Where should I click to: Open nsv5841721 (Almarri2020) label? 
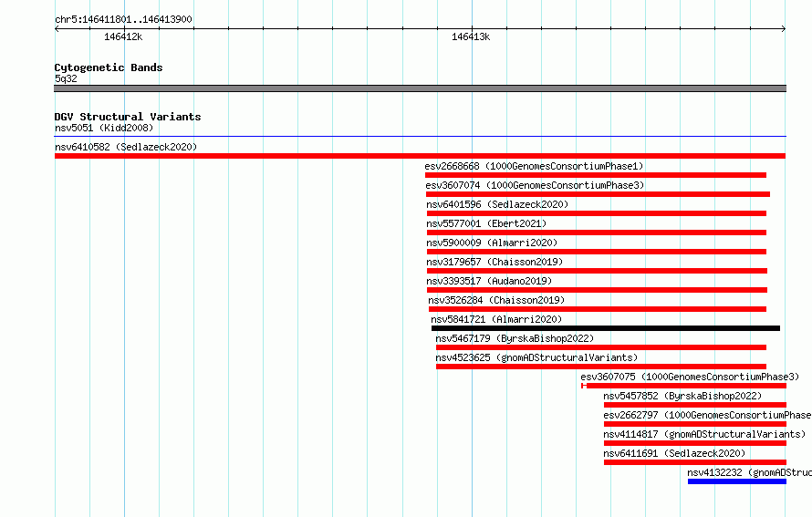pos(496,319)
